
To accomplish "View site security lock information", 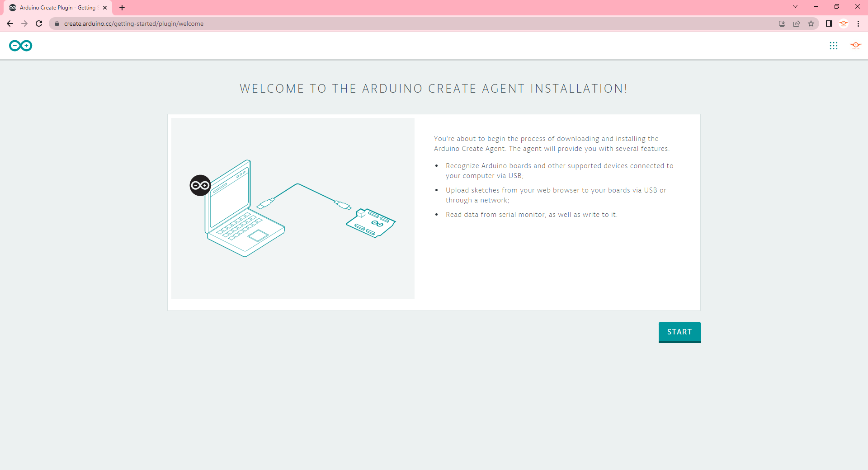I will click(57, 23).
